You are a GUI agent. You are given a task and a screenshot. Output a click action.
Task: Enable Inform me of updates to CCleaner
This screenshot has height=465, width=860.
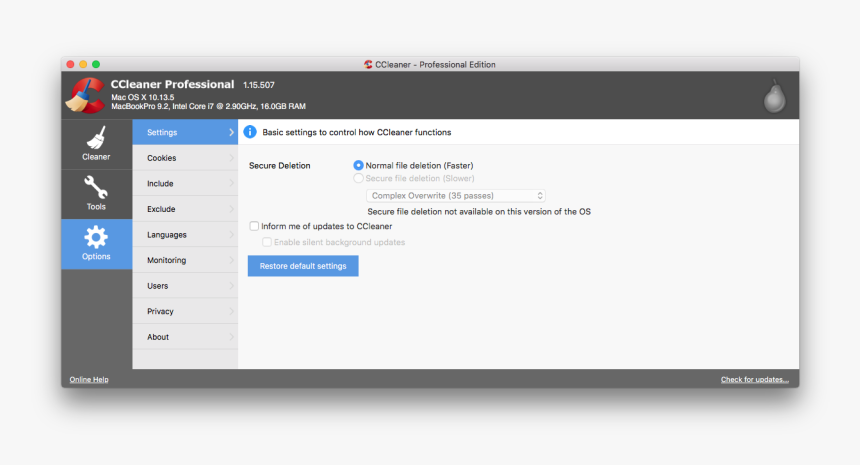(254, 226)
